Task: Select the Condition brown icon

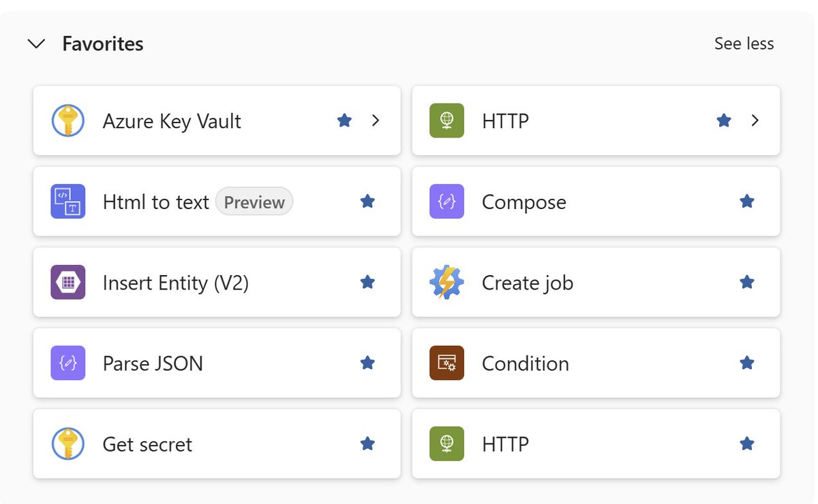Action: coord(447,363)
